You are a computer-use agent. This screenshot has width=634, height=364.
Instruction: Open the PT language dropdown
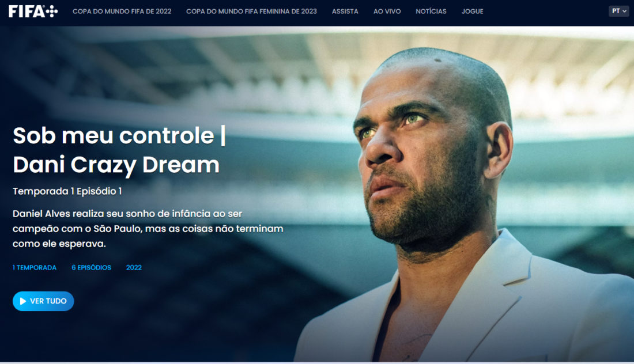tap(618, 12)
